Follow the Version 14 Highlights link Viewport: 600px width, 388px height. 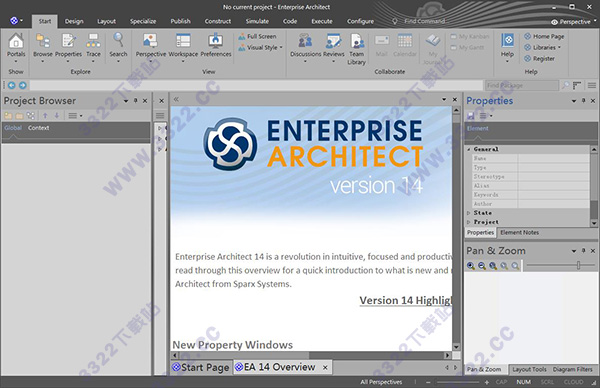[x=406, y=301]
